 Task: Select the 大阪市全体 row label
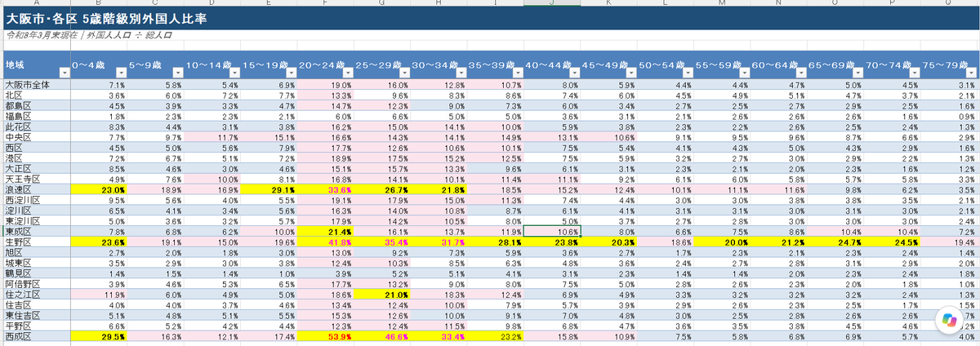pyautogui.click(x=36, y=85)
